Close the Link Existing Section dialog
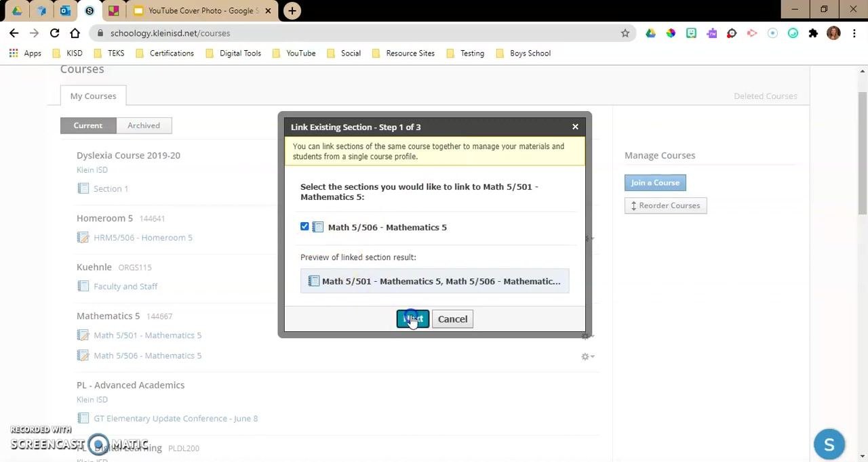 point(575,127)
